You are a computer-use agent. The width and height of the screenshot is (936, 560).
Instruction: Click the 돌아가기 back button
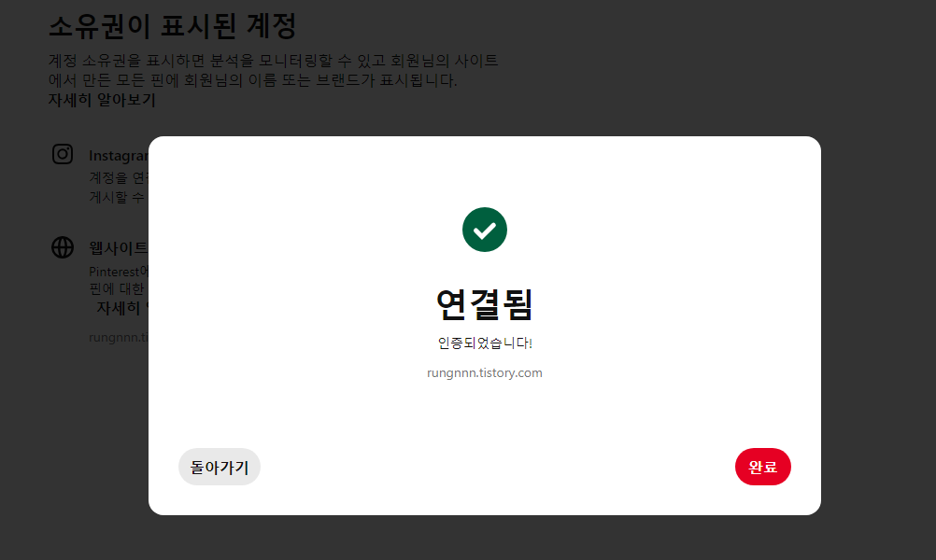pos(220,467)
